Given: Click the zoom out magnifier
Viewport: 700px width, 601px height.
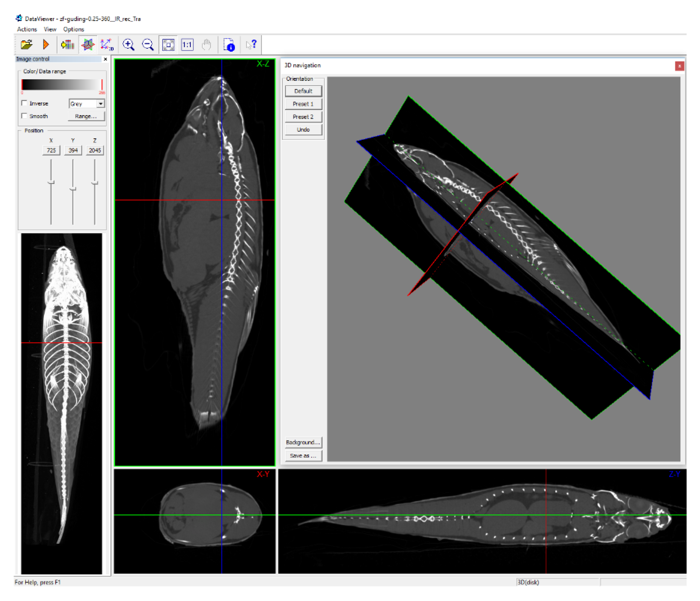Looking at the screenshot, I should (x=148, y=45).
